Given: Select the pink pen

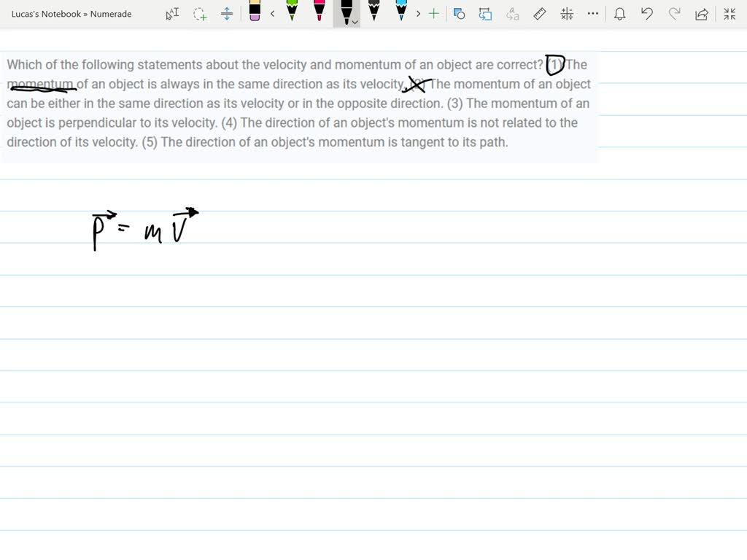Looking at the screenshot, I should [x=320, y=13].
